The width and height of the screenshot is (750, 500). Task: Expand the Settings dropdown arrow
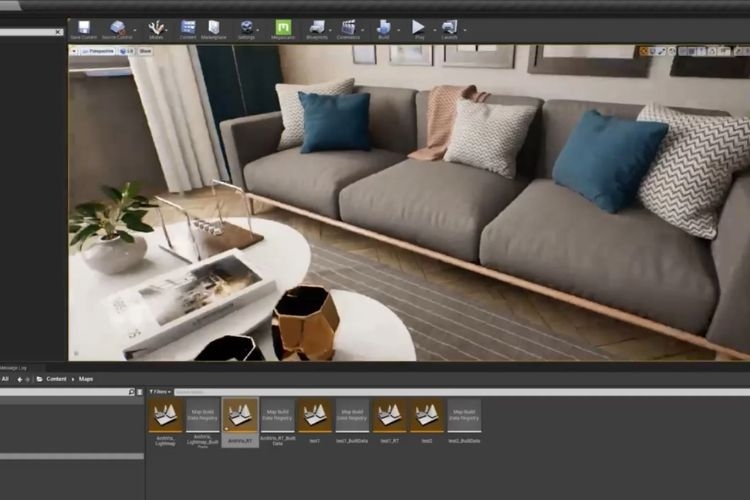pos(259,30)
